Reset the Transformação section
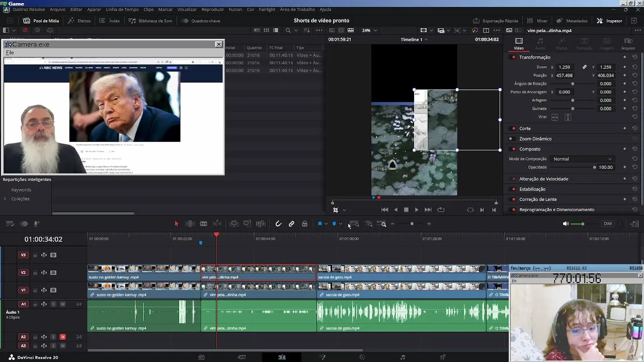This screenshot has width=644, height=362. (635, 57)
